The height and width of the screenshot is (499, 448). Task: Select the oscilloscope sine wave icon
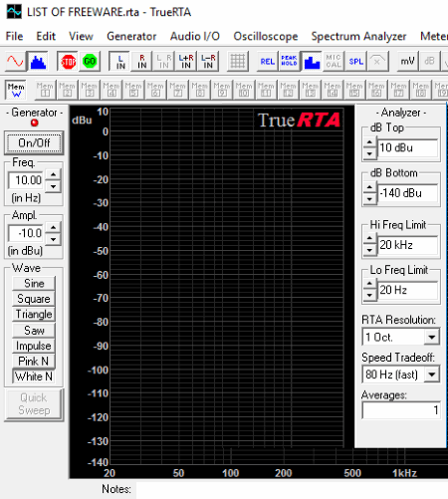15,62
